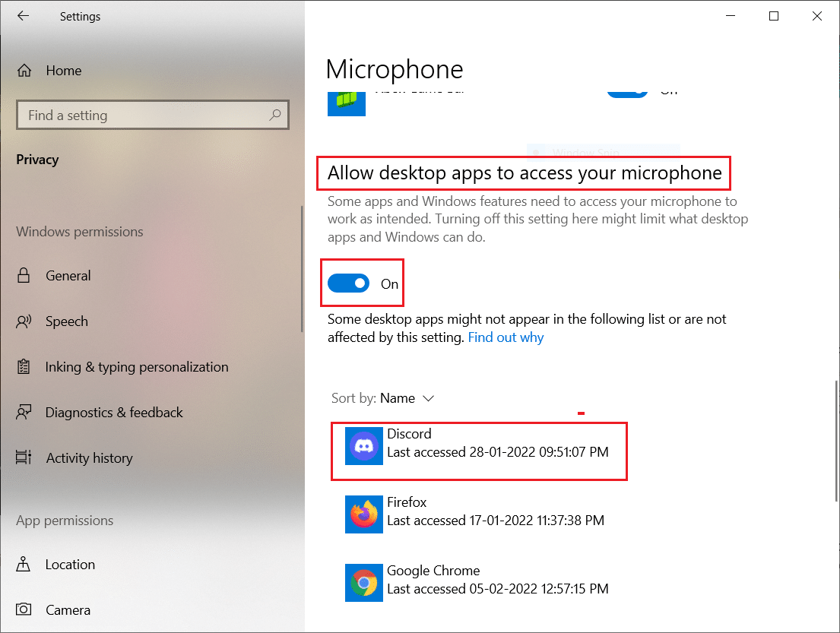Open the Sort by Name dropdown

point(382,398)
